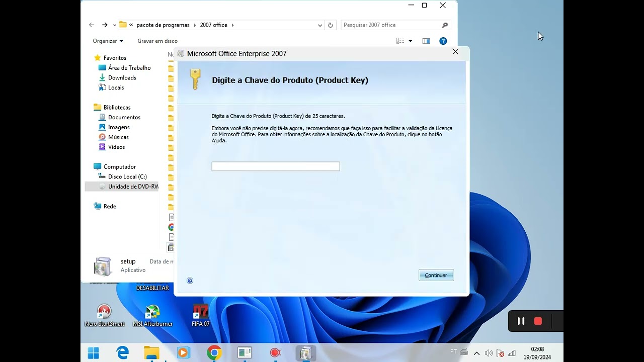
Task: Open Downloads in the navigation pane
Action: coord(122,77)
